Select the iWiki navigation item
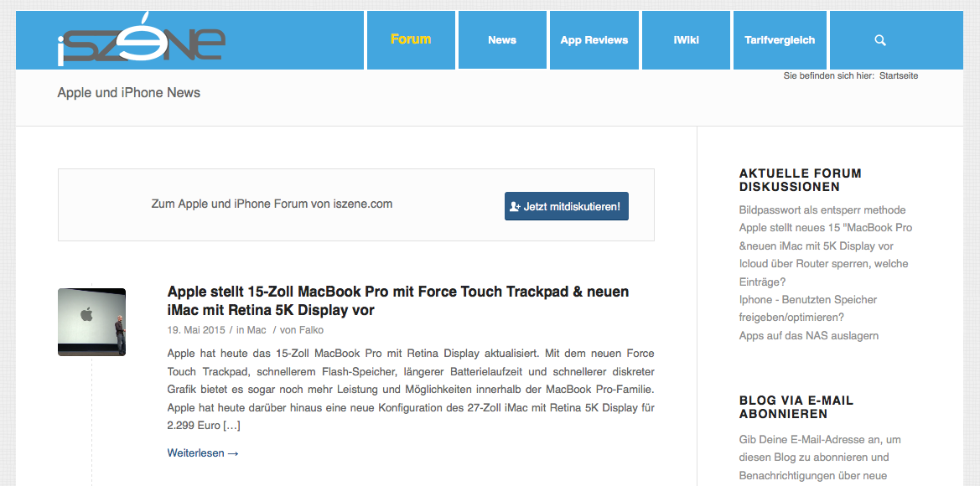 click(686, 40)
